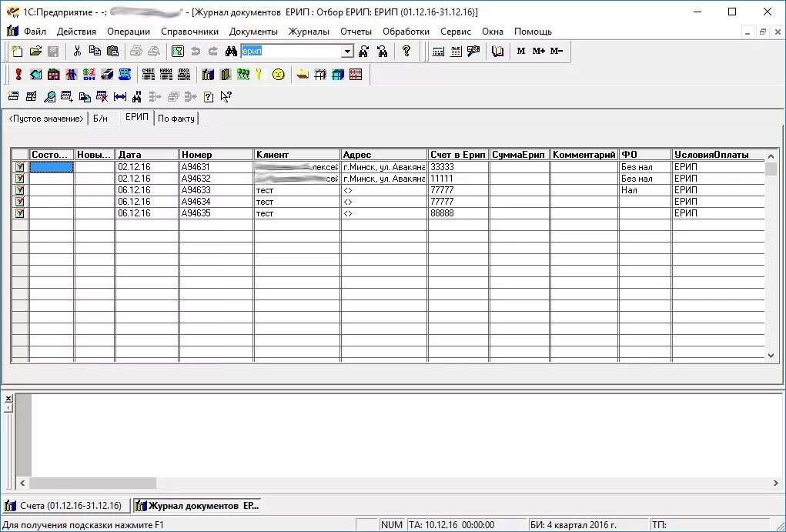The width and height of the screenshot is (786, 532).
Task: Open the calculator icon
Action: [x=438, y=51]
